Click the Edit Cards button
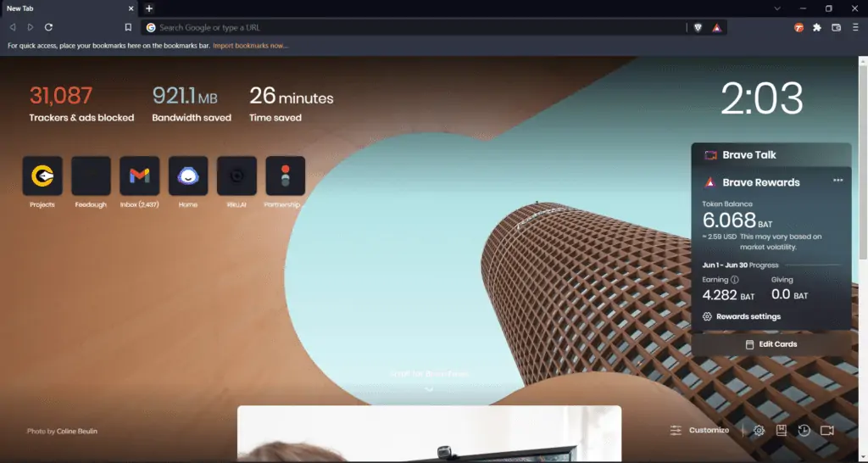 click(x=771, y=344)
